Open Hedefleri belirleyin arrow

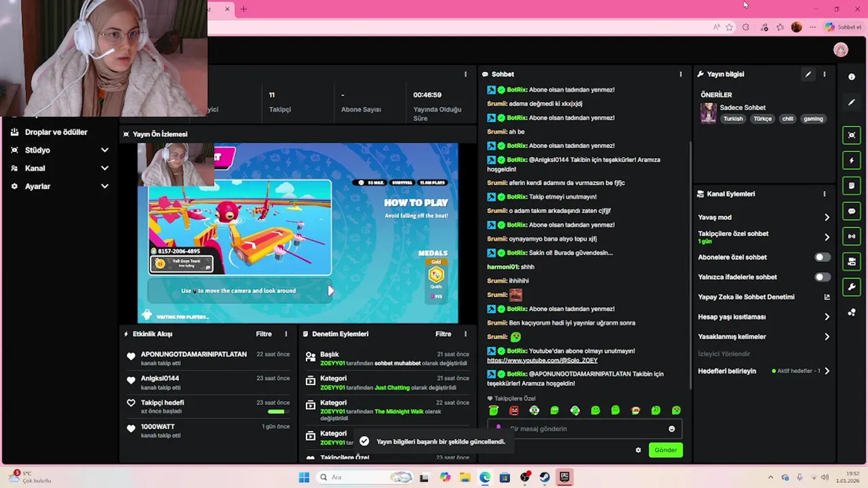[827, 371]
